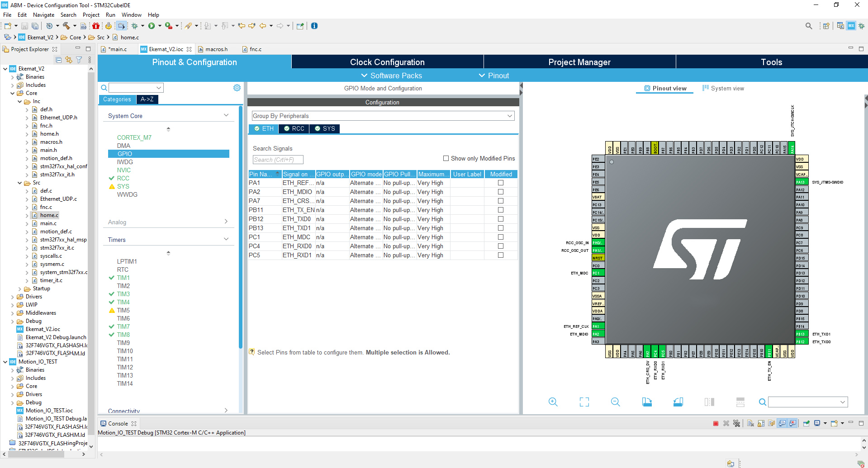
Task: Check the Modified box for PA1 row
Action: pos(501,183)
